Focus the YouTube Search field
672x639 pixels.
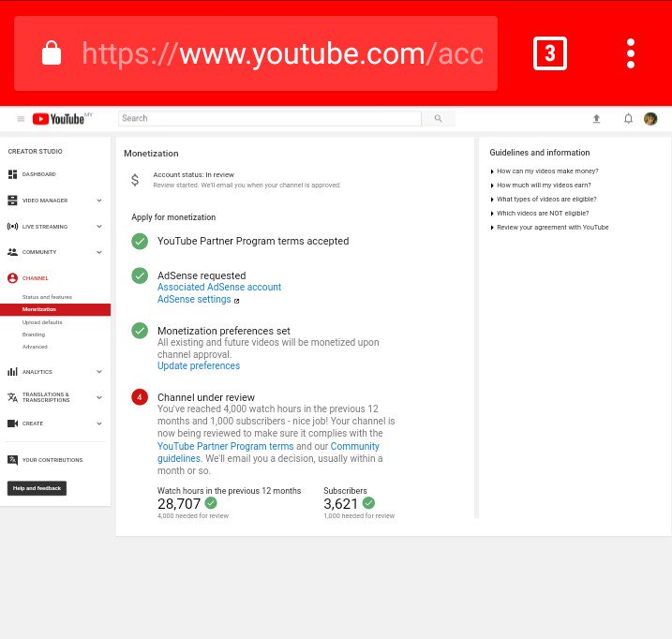(270, 118)
